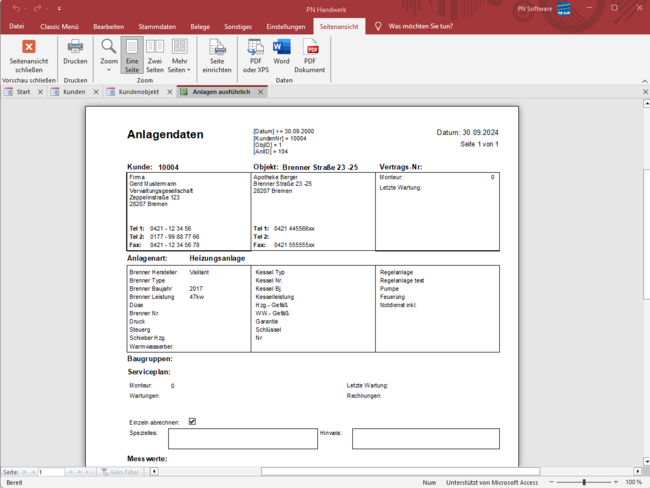Screen dimensions: 650x488
Task: Close the Kundenobjekt tab
Action: (x=170, y=92)
